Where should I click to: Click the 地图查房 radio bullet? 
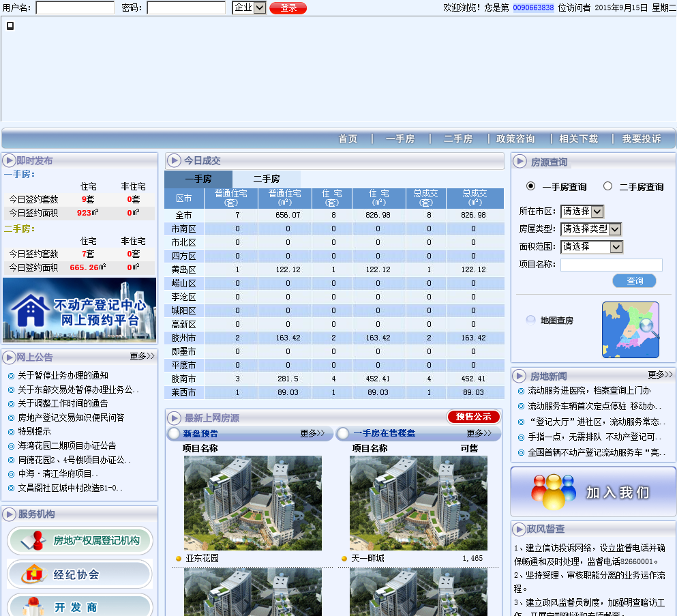click(x=530, y=320)
